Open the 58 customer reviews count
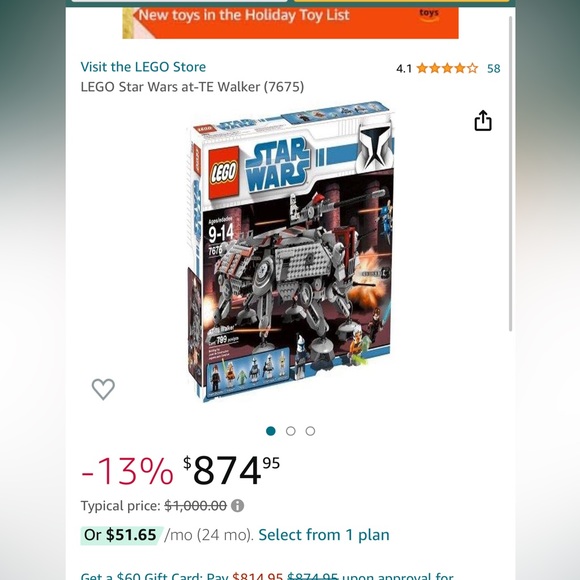This screenshot has height=580, width=580. [x=493, y=68]
